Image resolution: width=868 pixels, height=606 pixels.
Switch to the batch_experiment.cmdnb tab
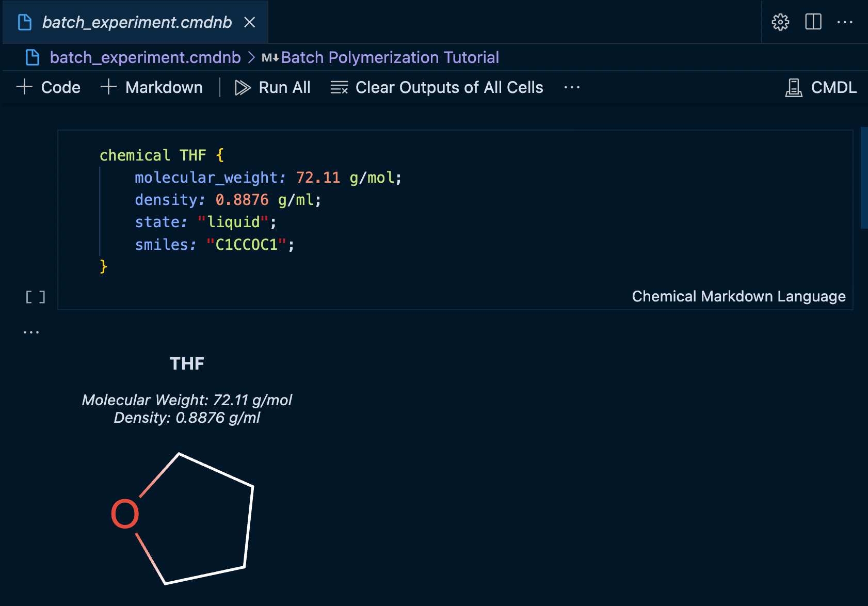[x=137, y=22]
